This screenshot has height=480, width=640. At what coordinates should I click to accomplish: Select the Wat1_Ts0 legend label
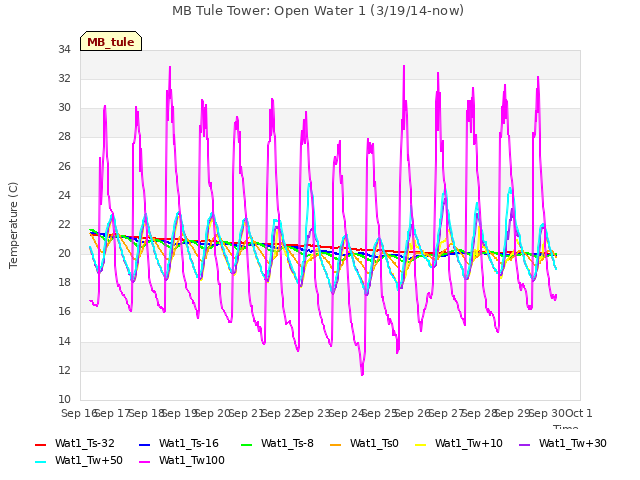point(374,443)
